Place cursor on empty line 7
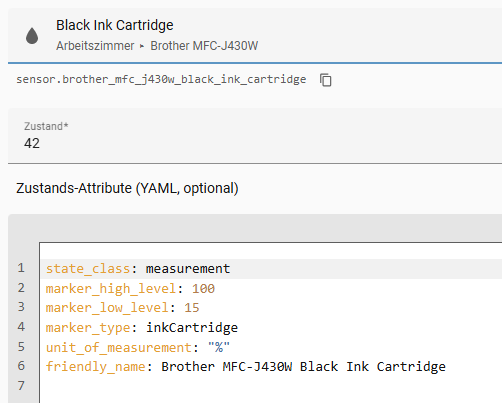502x403 pixels. click(271, 386)
